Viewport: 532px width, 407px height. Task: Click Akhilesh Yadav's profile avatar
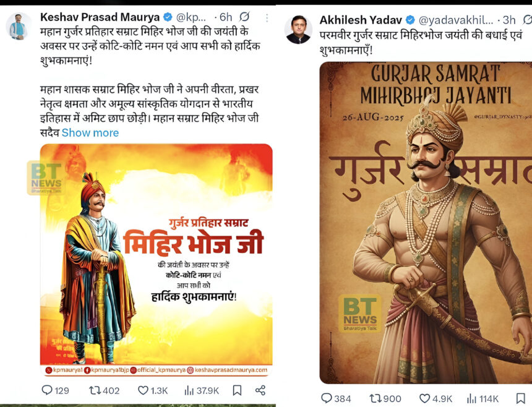click(x=299, y=29)
